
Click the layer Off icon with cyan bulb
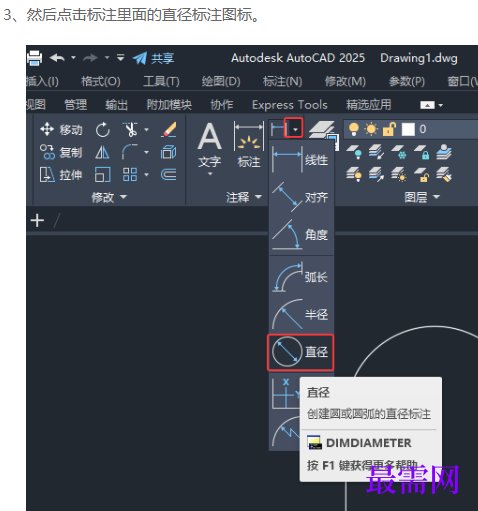(354, 152)
